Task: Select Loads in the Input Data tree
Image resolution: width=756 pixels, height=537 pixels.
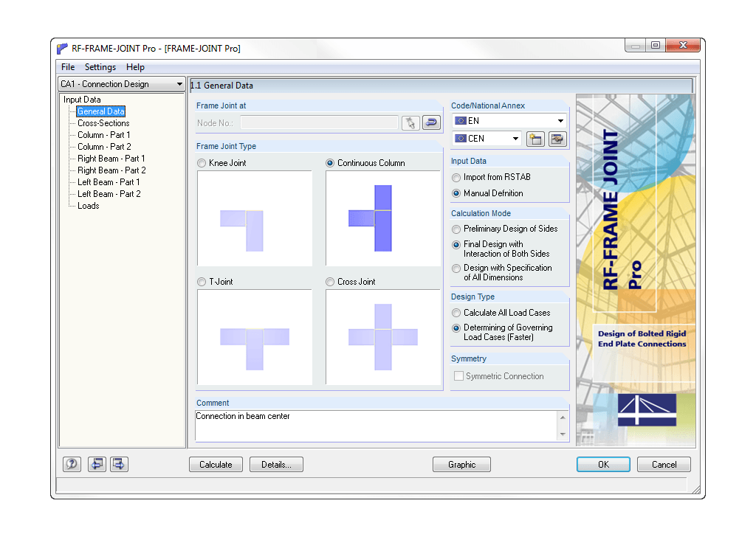Action: point(88,206)
